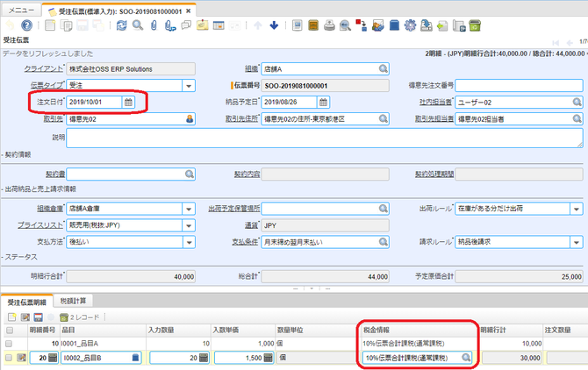
Task: Open record lookup with magnifier toolbar icon
Action: [138, 25]
